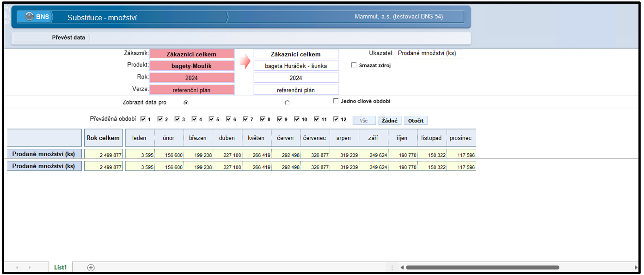
Task: Click the scrollbar splitter dots handle
Action: coord(392,267)
